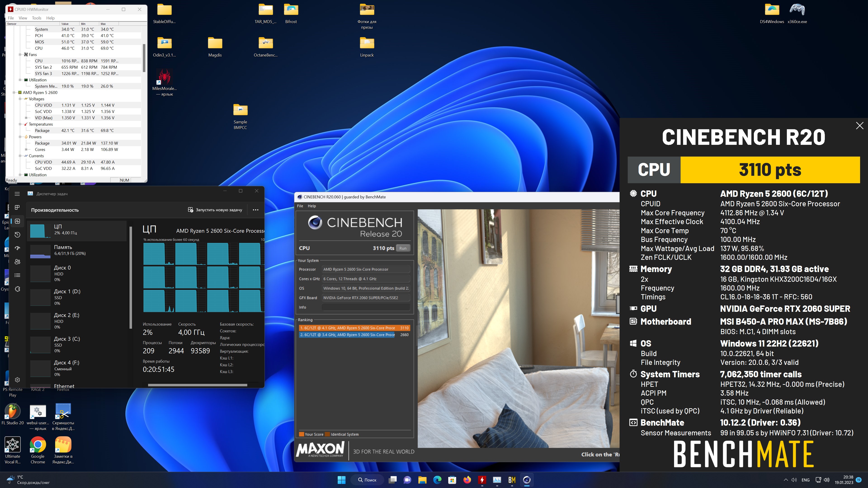Open Startup apps icon in Task Manager
The width and height of the screenshot is (868, 488).
pyautogui.click(x=18, y=248)
